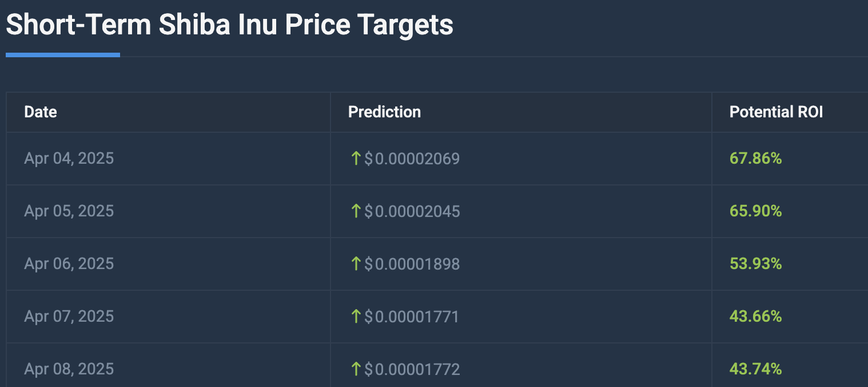Click the Apr 05, 2025 date cell
This screenshot has height=387, width=868.
pos(69,211)
